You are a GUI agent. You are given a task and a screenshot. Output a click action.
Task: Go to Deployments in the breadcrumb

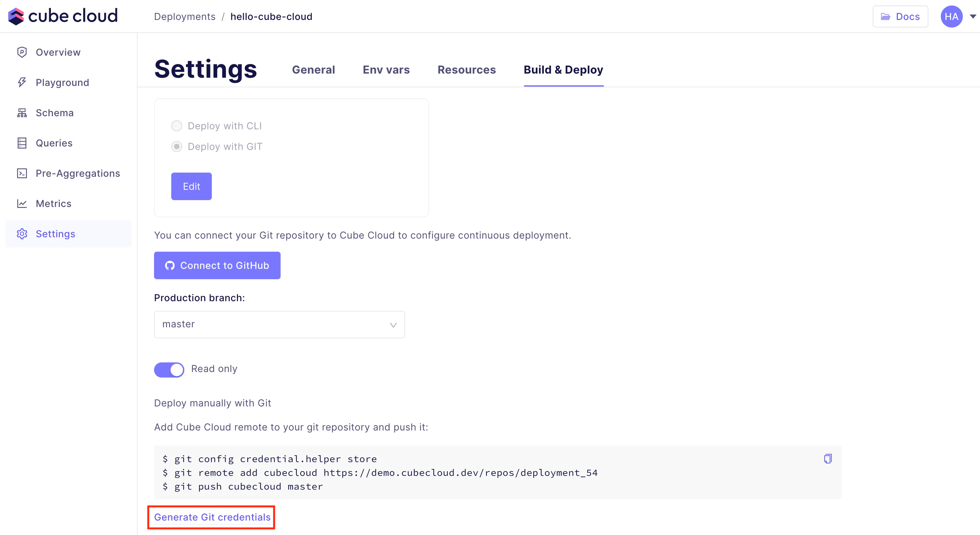pos(185,17)
